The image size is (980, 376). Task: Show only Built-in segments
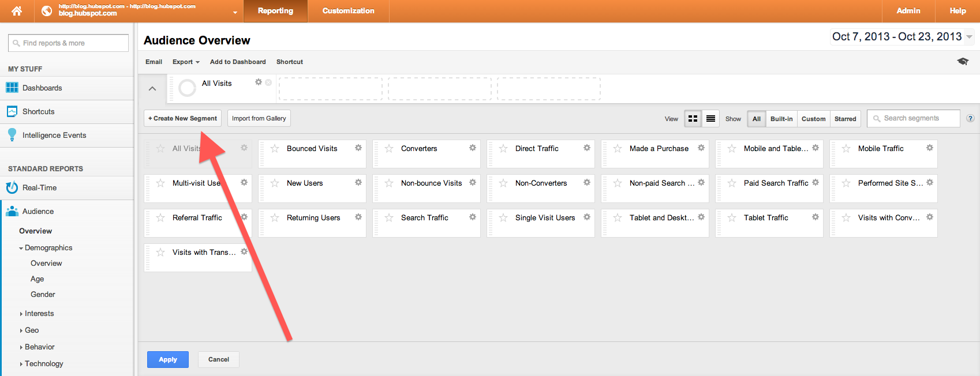(x=781, y=119)
